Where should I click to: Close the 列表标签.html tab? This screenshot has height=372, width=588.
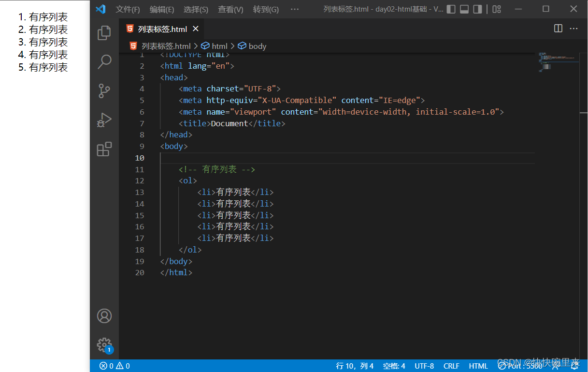click(x=196, y=29)
